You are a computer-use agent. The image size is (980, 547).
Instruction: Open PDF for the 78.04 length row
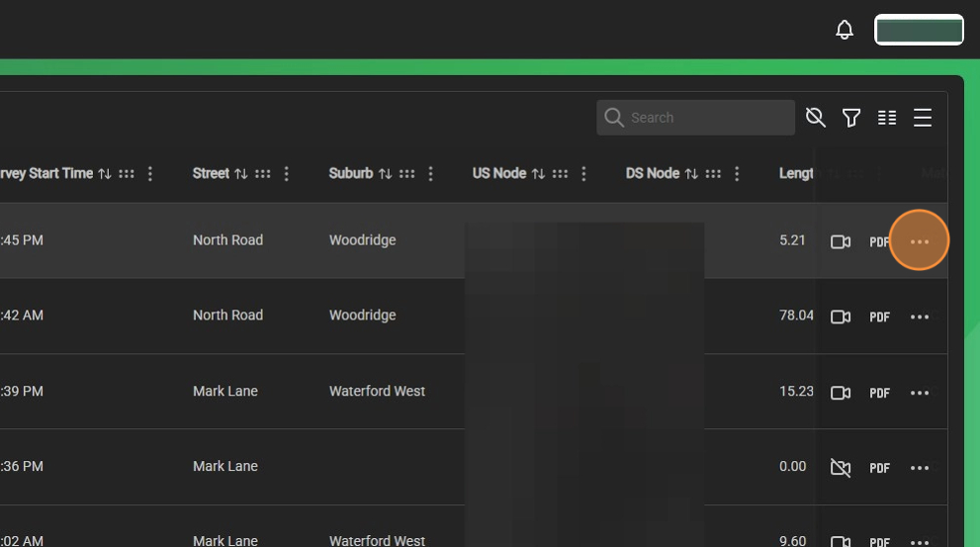click(879, 317)
